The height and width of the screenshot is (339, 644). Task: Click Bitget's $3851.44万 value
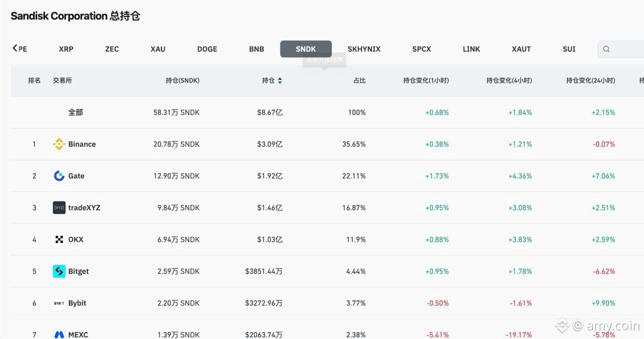click(264, 271)
